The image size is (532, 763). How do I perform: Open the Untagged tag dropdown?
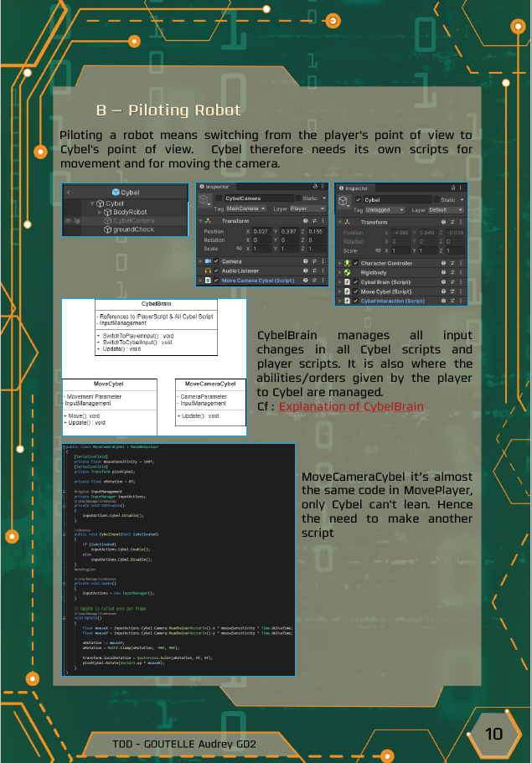pos(385,209)
